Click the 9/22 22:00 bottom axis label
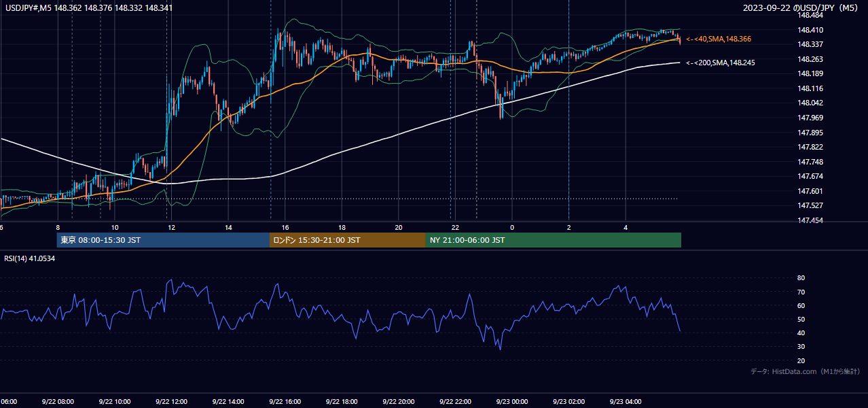The image size is (868, 408). [x=455, y=401]
